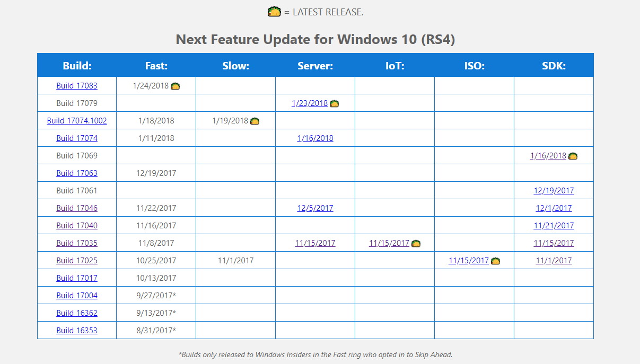The image size is (640, 364).
Task: Click the Fast: column header
Action: pos(156,66)
